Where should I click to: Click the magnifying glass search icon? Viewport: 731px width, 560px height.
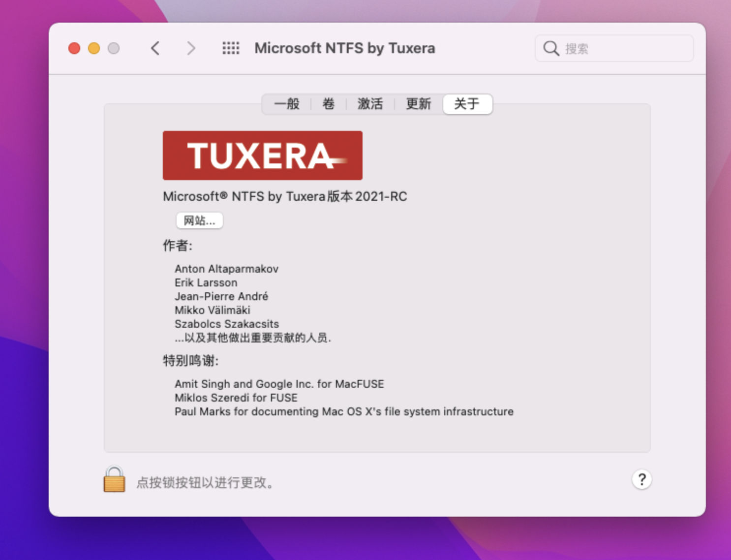(x=551, y=48)
